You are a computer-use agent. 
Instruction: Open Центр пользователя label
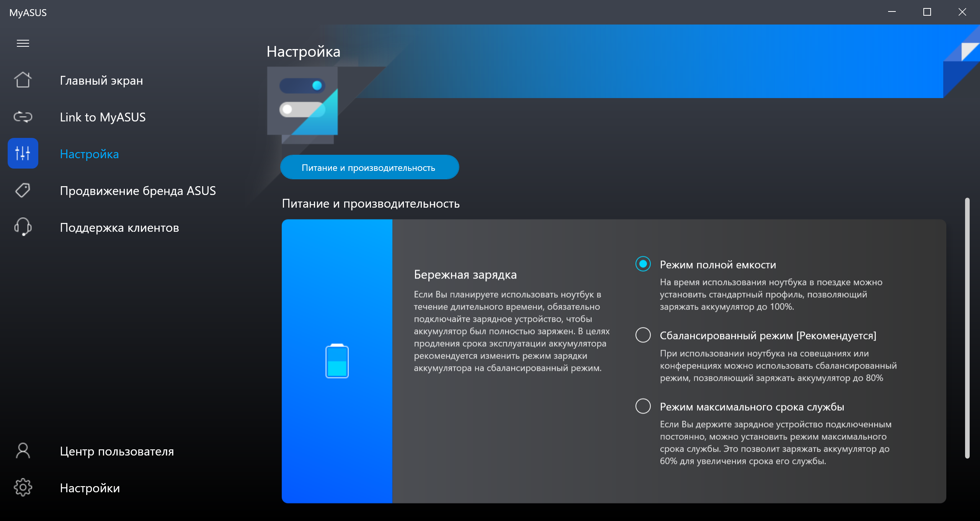click(117, 451)
